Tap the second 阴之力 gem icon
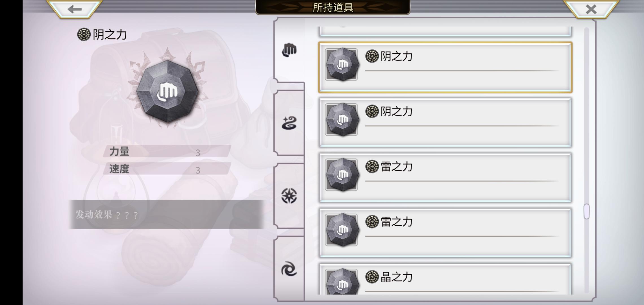 342,120
